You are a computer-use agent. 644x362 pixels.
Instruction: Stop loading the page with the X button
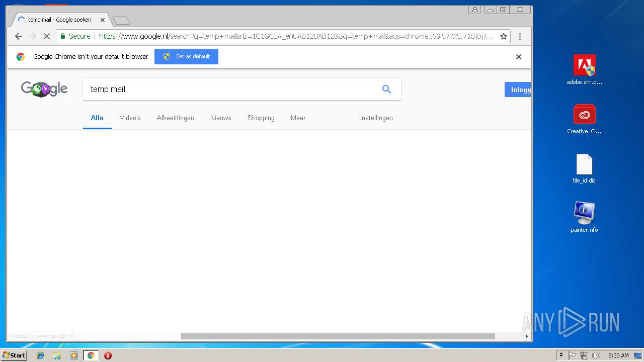[x=46, y=36]
